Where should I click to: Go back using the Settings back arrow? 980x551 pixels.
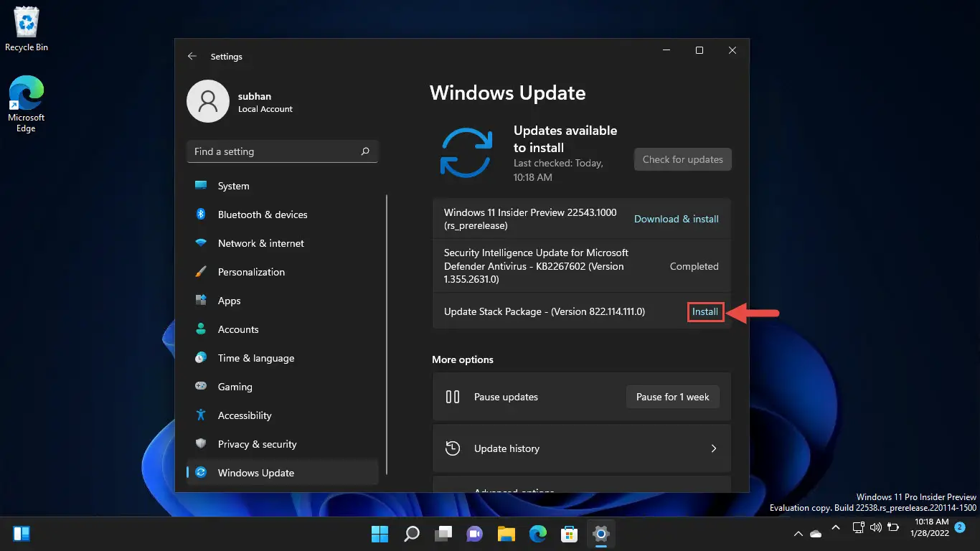(x=192, y=56)
